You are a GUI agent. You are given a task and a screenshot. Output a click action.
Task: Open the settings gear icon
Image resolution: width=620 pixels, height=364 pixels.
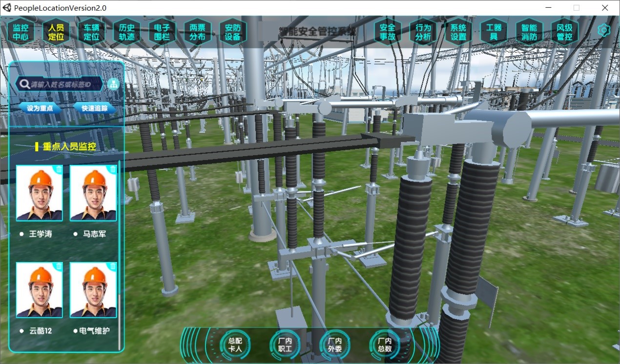604,30
